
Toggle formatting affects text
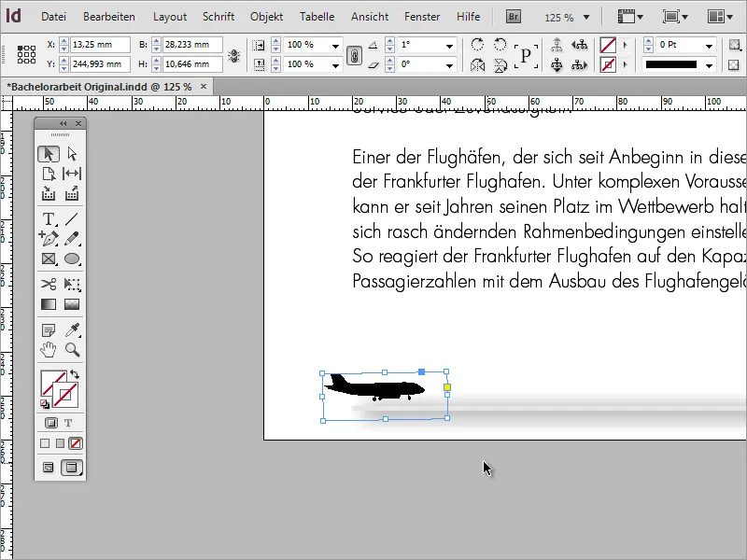pos(68,423)
